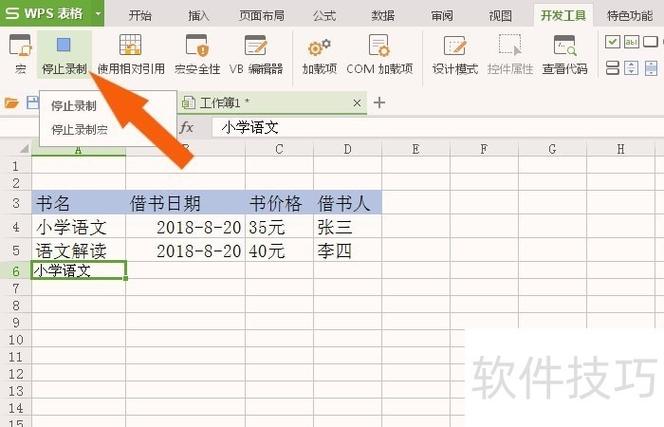Select the 35元 cell
The image size is (664, 427).
click(279, 227)
